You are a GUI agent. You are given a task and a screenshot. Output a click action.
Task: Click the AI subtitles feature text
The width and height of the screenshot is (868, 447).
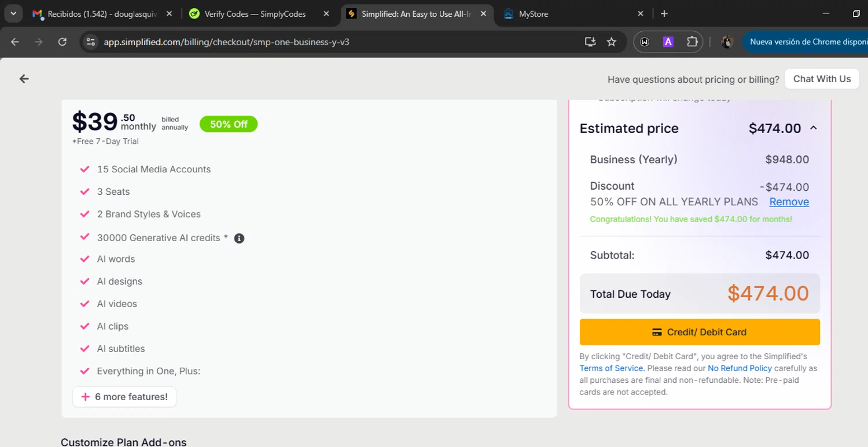(x=121, y=349)
